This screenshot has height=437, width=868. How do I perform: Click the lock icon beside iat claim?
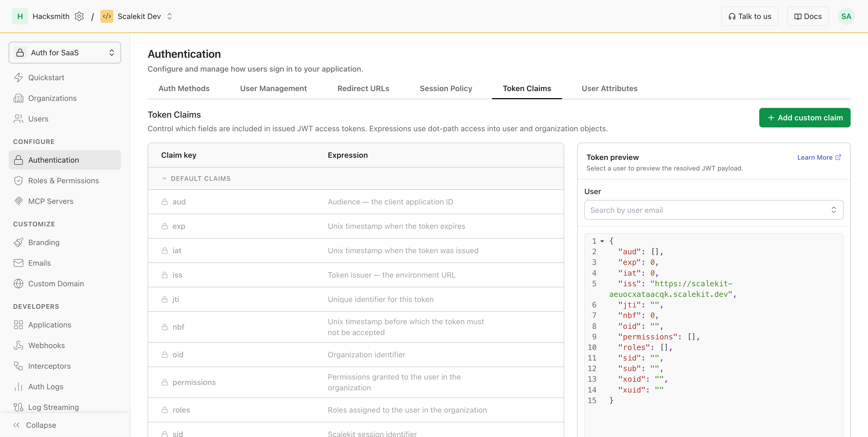tap(164, 250)
